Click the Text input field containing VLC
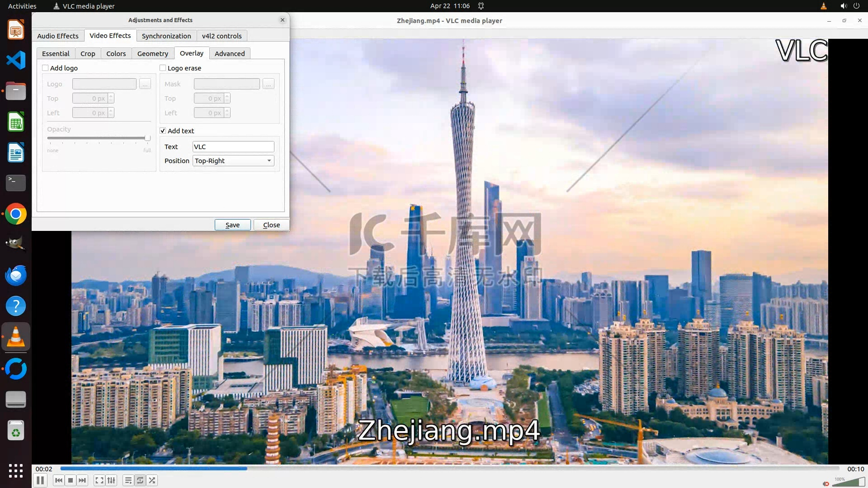Screen dimensions: 868x488 [x=233, y=147]
